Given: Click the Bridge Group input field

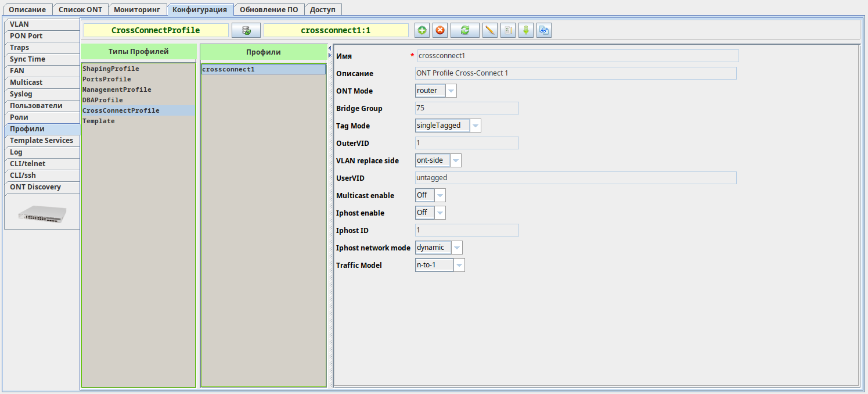Looking at the screenshot, I should coord(467,108).
